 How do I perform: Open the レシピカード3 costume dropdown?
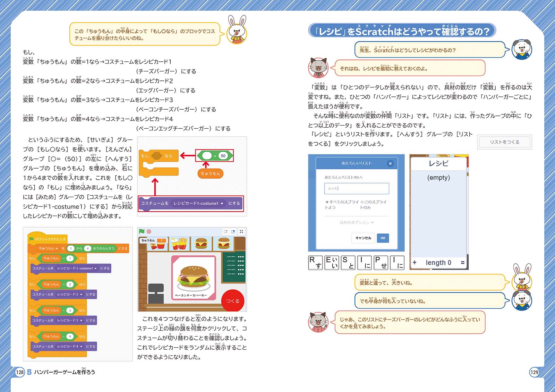(70, 320)
